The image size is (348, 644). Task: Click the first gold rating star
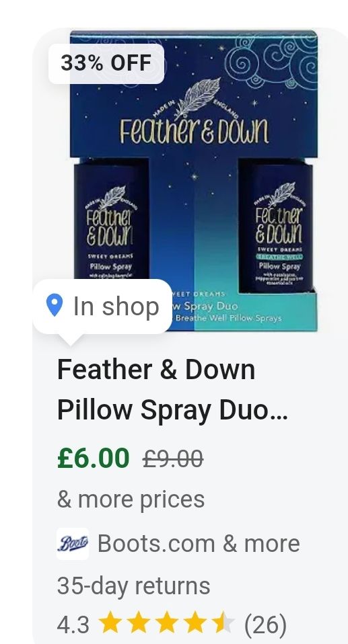pyautogui.click(x=110, y=623)
